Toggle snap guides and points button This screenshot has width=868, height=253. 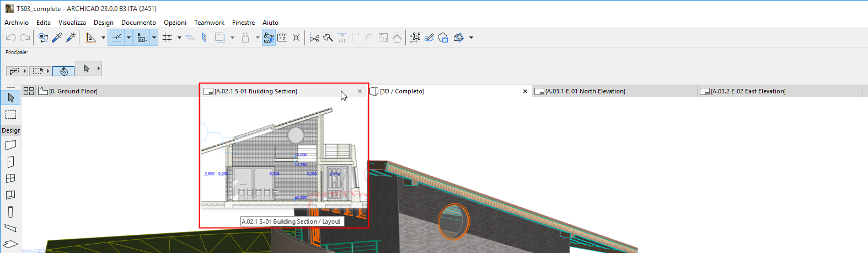tap(116, 38)
